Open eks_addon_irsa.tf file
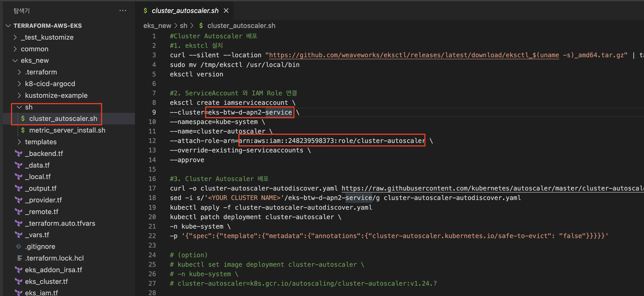This screenshot has width=644, height=296. (53, 270)
